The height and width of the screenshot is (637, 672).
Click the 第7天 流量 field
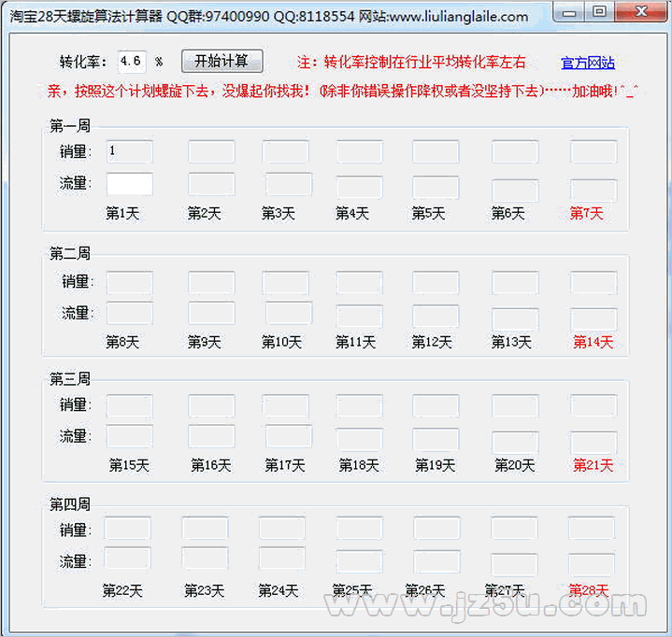593,191
